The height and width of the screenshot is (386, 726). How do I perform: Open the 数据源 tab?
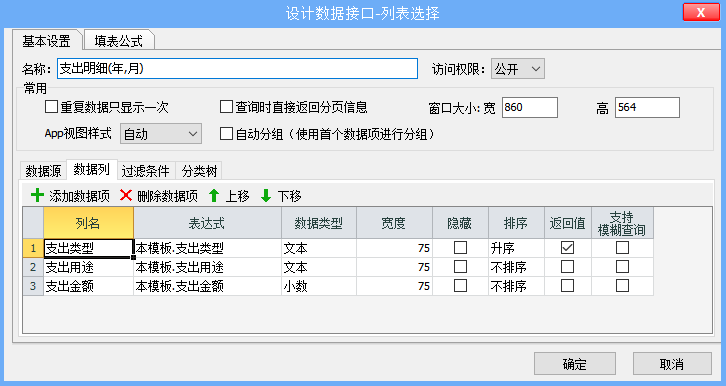click(44, 171)
